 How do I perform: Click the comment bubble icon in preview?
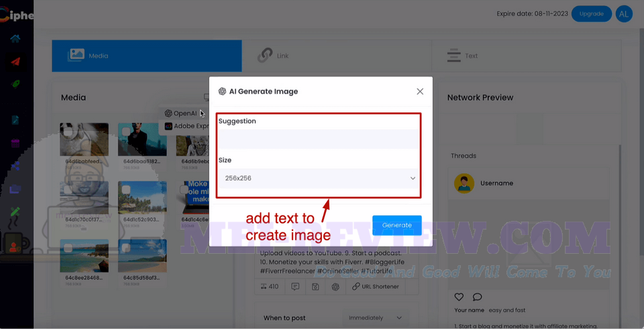point(477,297)
